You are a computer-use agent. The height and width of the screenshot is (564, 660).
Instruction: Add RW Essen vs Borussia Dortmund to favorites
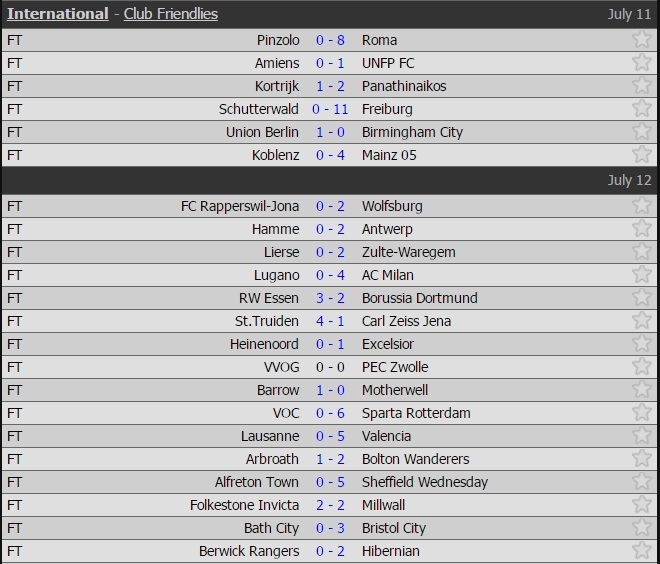[641, 298]
